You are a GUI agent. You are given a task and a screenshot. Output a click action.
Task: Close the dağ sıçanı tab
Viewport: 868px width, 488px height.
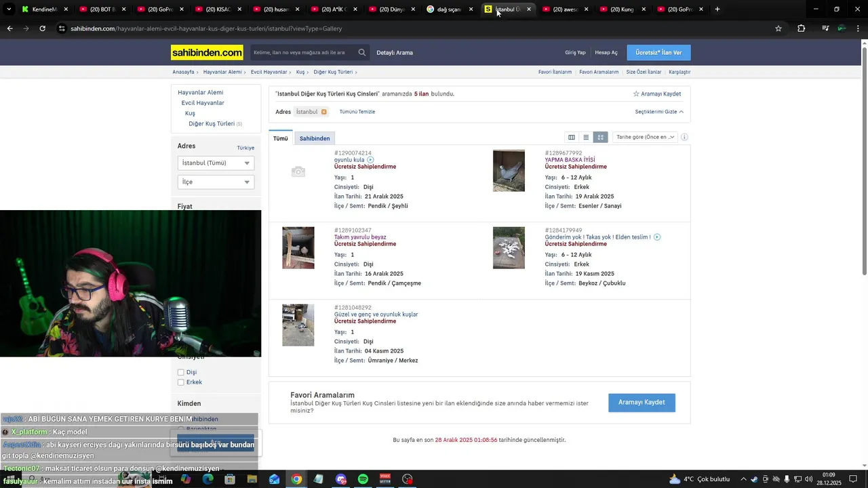pyautogui.click(x=471, y=9)
